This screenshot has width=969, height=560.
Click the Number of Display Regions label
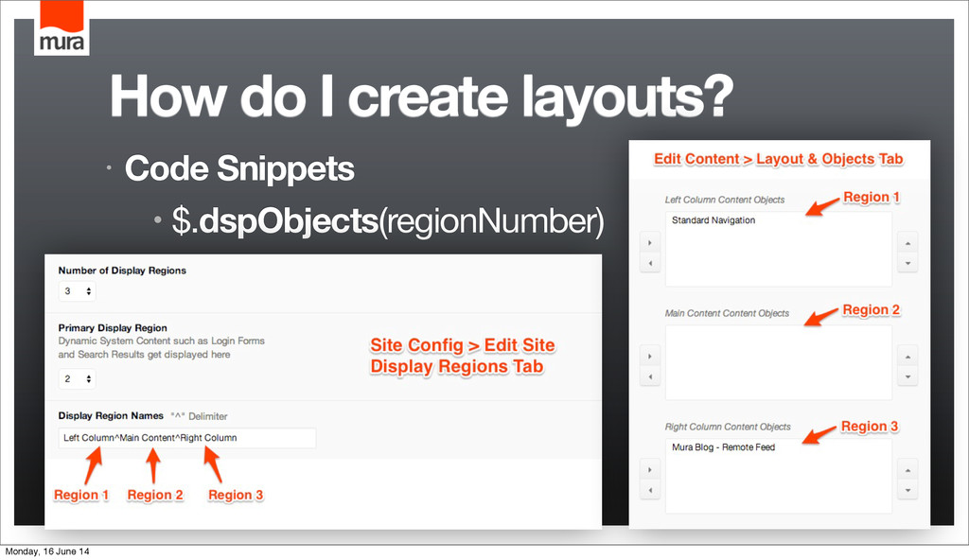[x=122, y=271]
